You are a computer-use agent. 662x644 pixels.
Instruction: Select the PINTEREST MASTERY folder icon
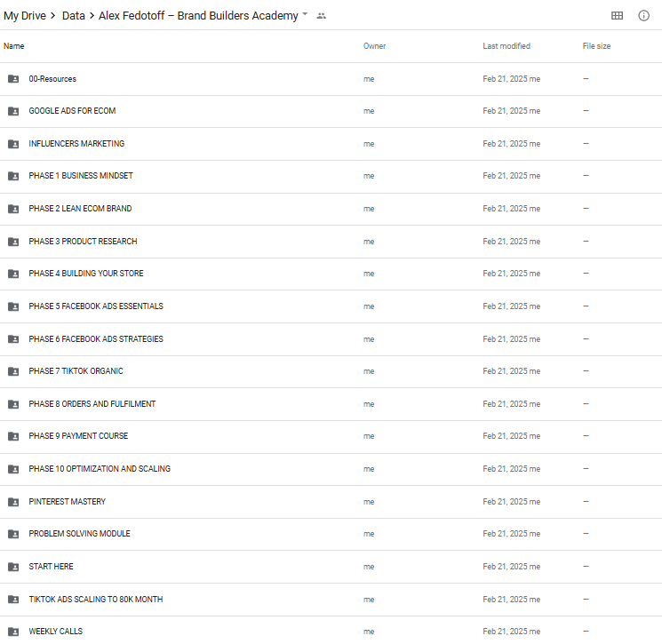tap(13, 502)
